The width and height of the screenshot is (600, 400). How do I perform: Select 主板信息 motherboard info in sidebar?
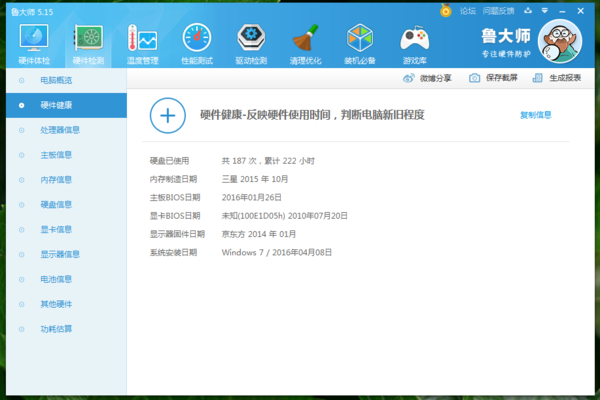55,154
